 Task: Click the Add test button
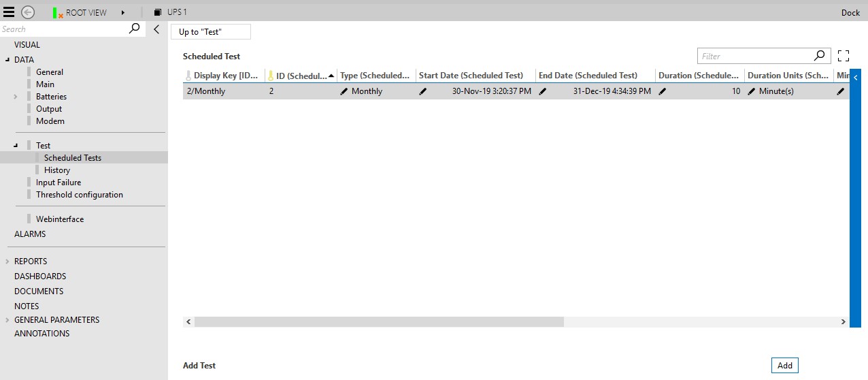[785, 366]
